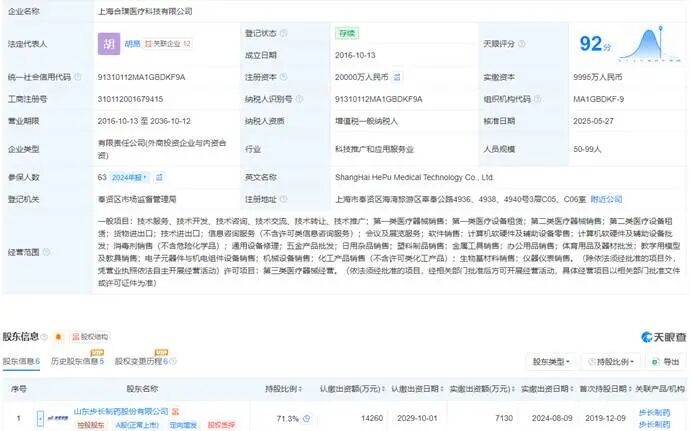This screenshot has height=431, width=691.
Task: Click the 定向增发 tag
Action: pyautogui.click(x=183, y=425)
